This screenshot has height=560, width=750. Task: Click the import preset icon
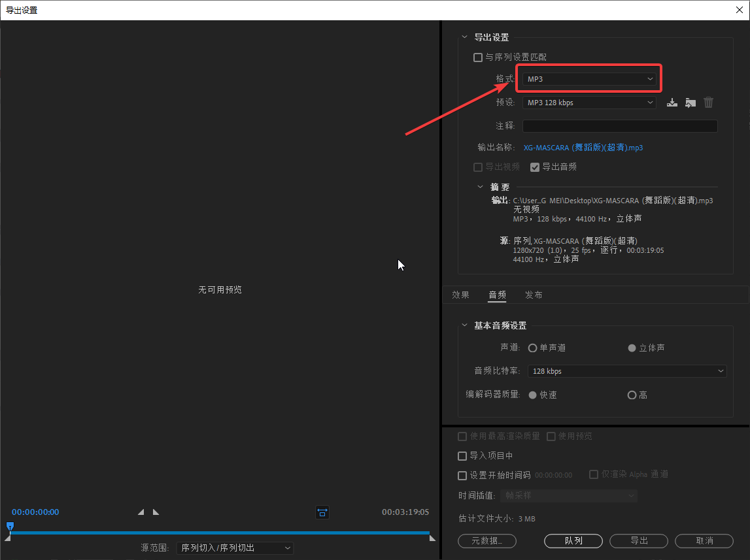[690, 102]
